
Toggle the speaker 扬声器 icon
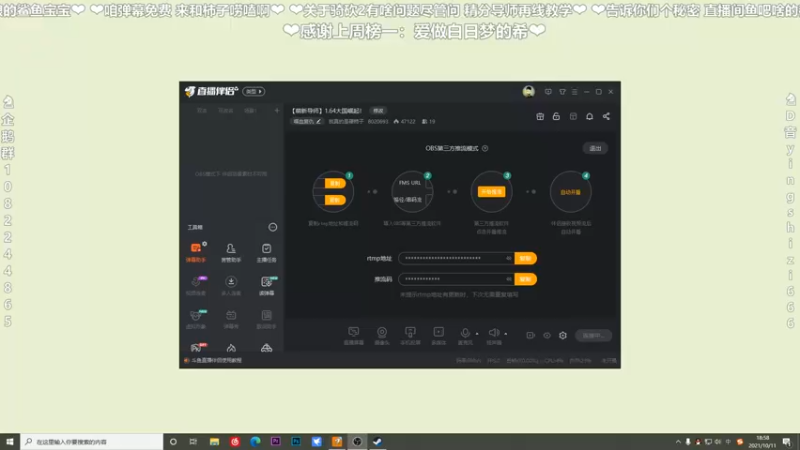pyautogui.click(x=494, y=334)
